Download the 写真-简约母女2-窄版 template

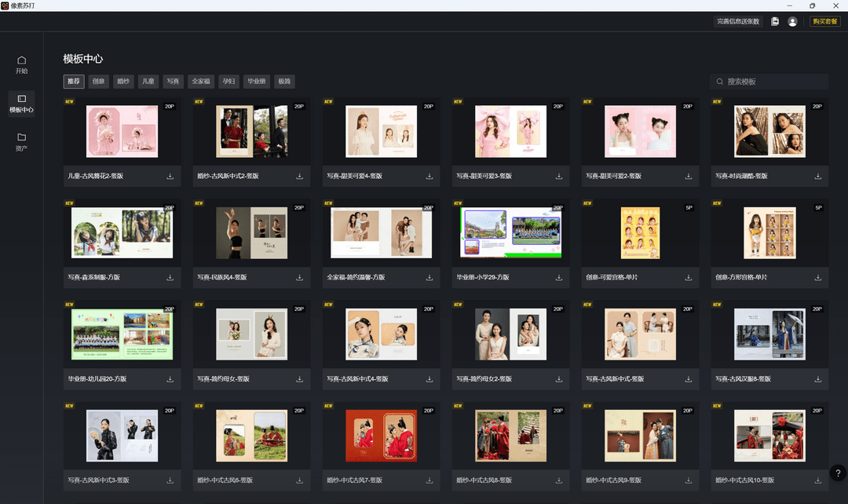click(558, 378)
